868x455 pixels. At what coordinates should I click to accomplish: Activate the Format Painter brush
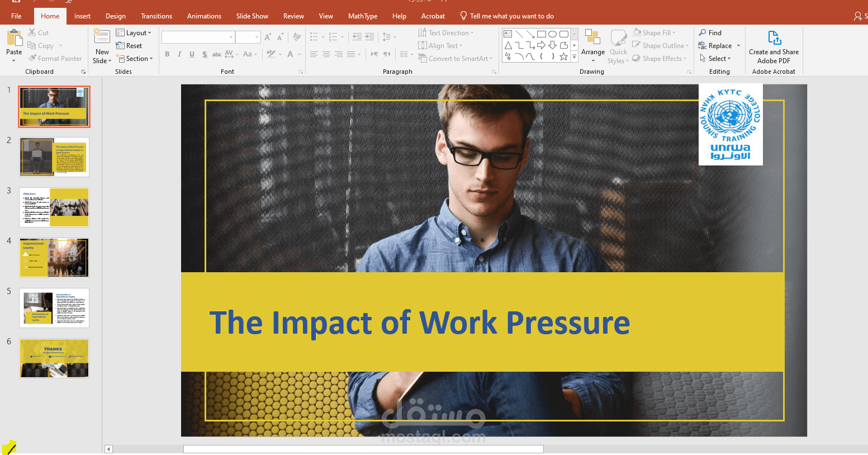coord(32,58)
